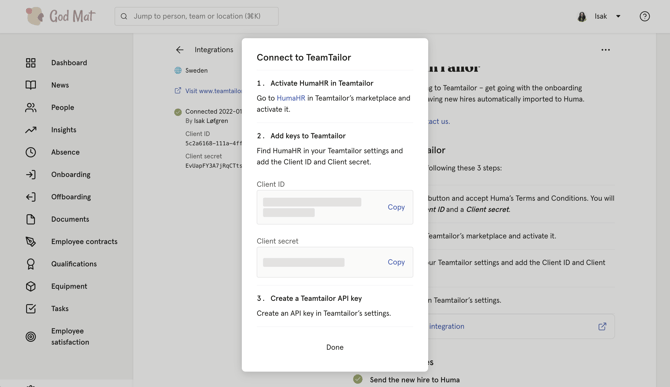The height and width of the screenshot is (387, 670).
Task: Click Isak's profile avatar
Action: [582, 16]
